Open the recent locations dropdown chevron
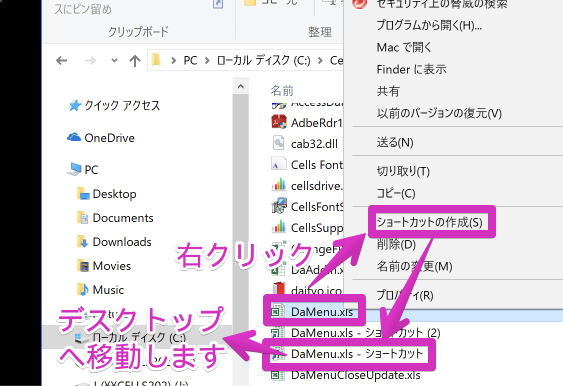 tap(114, 60)
